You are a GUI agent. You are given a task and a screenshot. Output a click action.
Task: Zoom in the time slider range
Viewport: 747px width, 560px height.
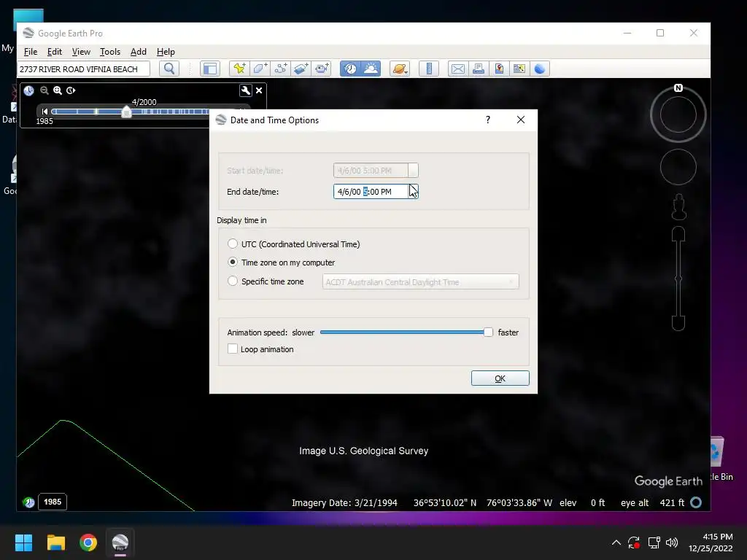(x=58, y=90)
